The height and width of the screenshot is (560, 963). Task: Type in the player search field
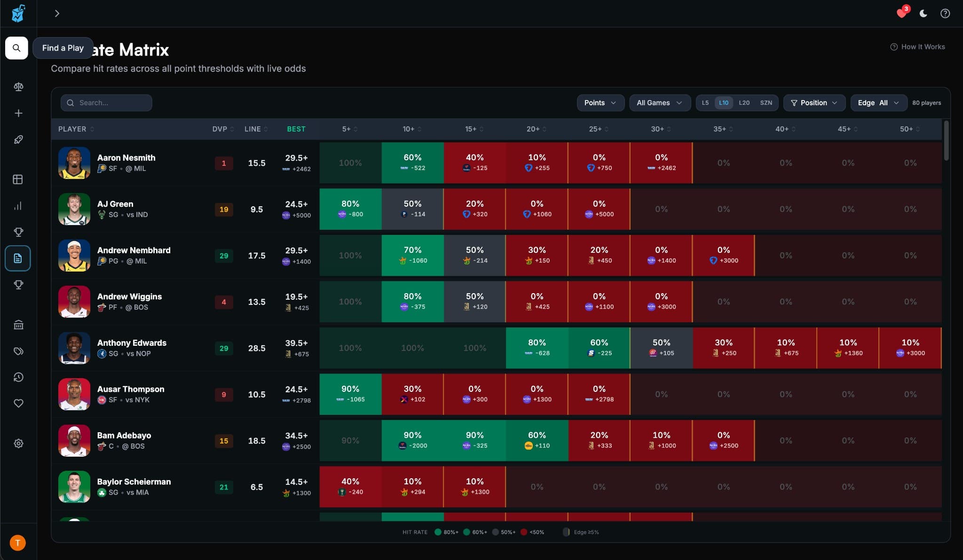pyautogui.click(x=106, y=102)
